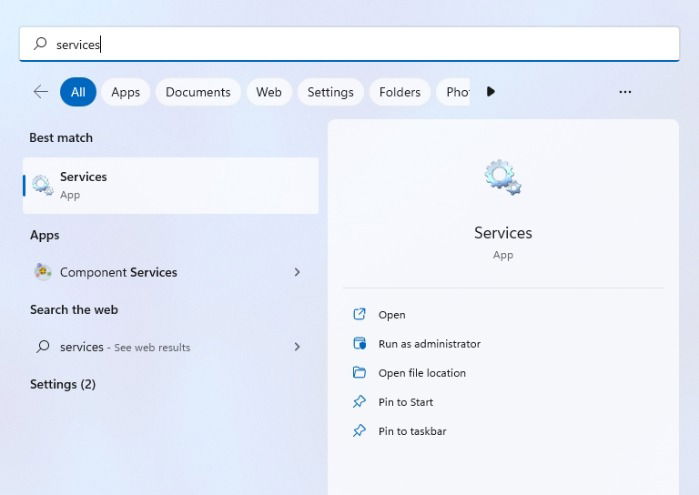Viewport: 699px width, 495px height.
Task: Switch to the Apps filter tab
Action: pyautogui.click(x=126, y=92)
